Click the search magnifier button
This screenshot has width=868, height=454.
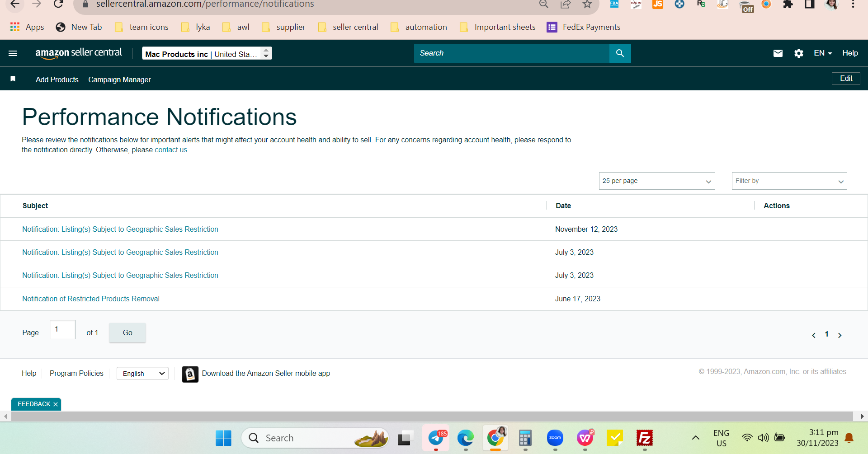[x=620, y=53]
